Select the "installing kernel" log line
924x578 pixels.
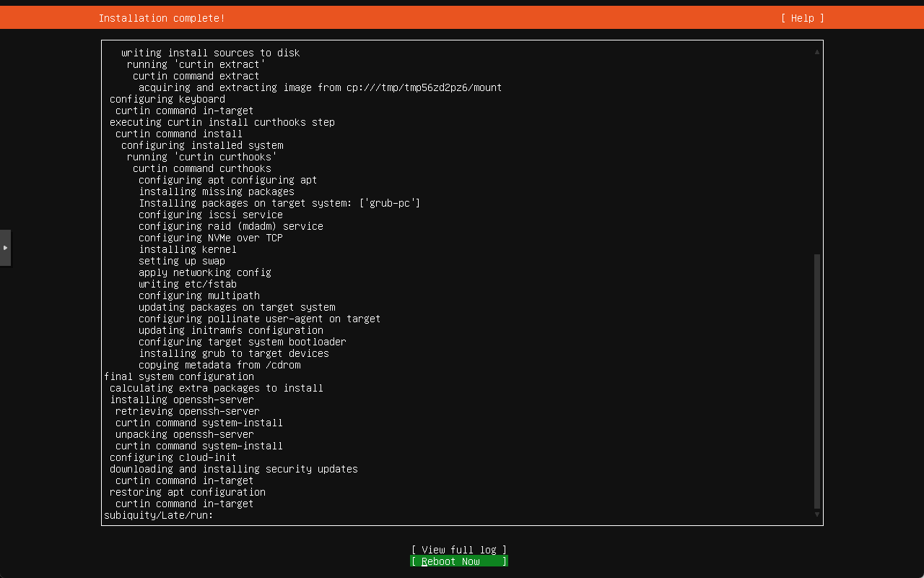tap(188, 249)
